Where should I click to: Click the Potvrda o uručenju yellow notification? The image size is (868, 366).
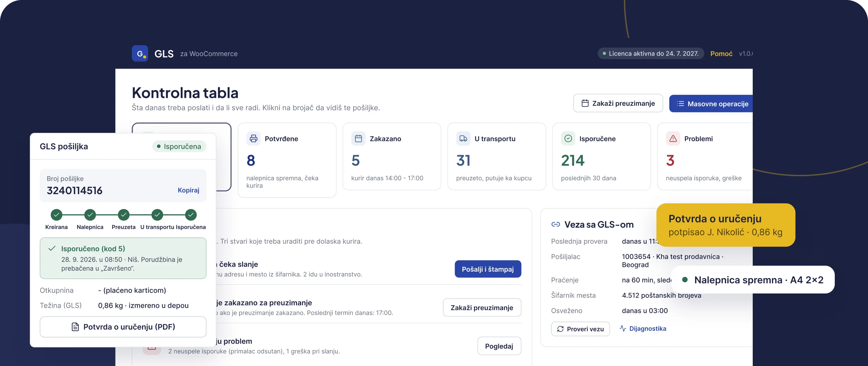click(x=726, y=225)
